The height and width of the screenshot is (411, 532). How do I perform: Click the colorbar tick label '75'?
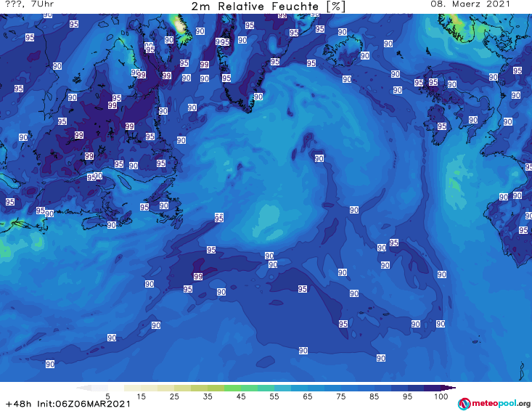[340, 396]
